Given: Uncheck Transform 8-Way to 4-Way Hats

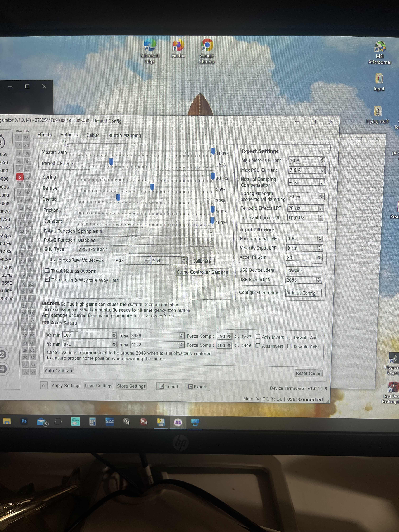Looking at the screenshot, I should pos(48,279).
